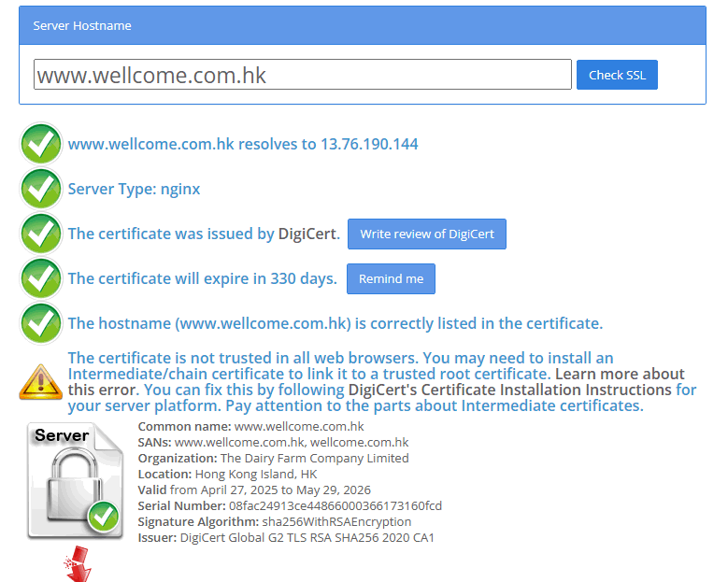This screenshot has height=582, width=728.
Task: Click the Organization The Dairy Farm Company Limited
Action: click(x=273, y=458)
